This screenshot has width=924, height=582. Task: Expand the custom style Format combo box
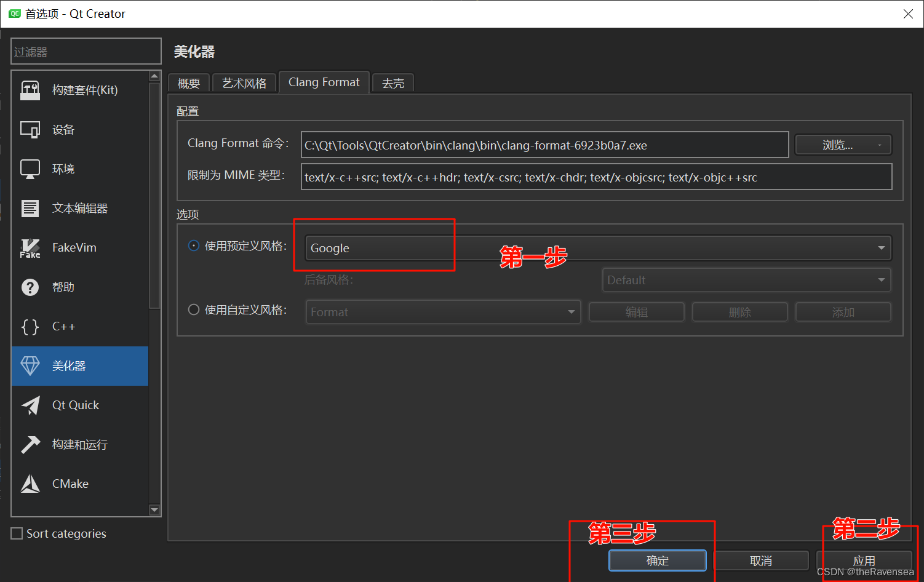coord(443,312)
